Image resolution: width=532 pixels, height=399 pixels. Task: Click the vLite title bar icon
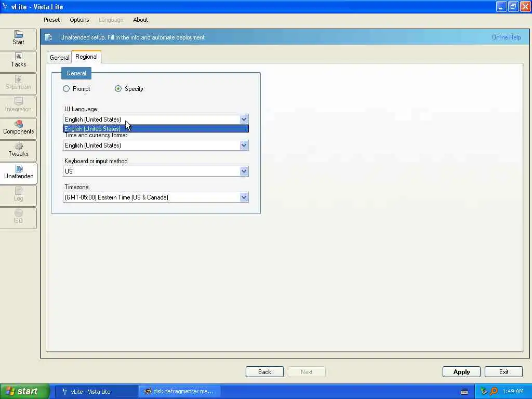tap(4, 6)
